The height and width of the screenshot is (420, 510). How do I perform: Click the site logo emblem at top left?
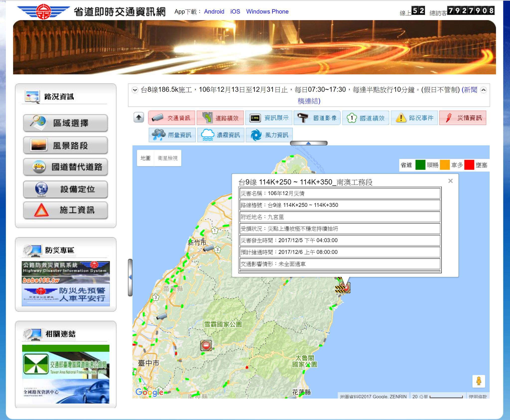click(x=44, y=11)
